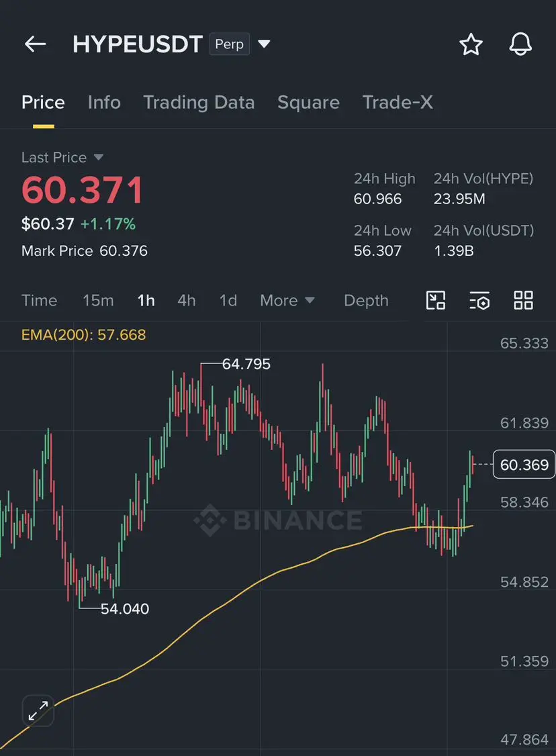Select the 4h chart interval
Screen dimensions: 556x756
point(187,300)
